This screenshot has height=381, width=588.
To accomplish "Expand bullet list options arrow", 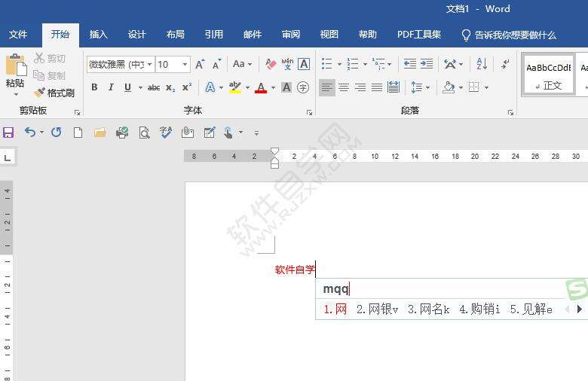I will 339,64.
